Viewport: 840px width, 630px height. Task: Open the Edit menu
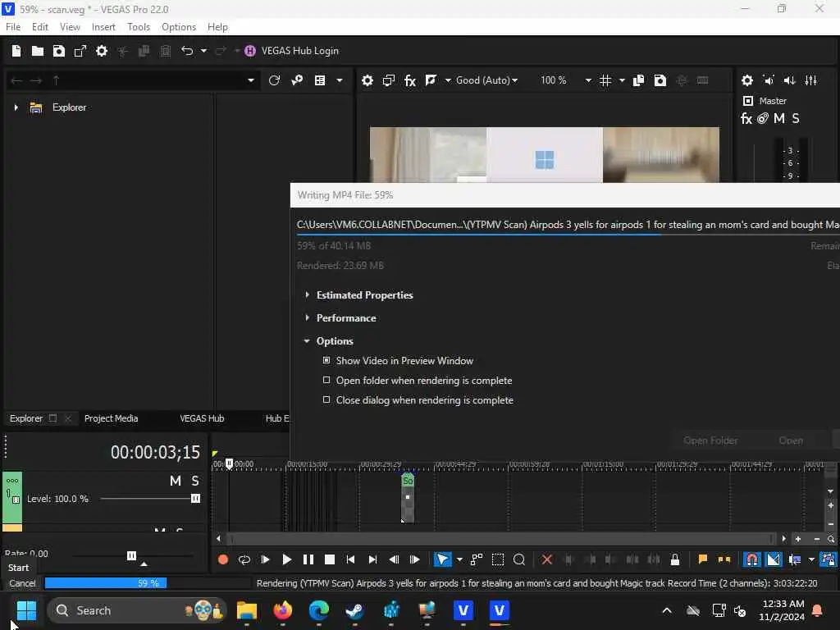39,27
